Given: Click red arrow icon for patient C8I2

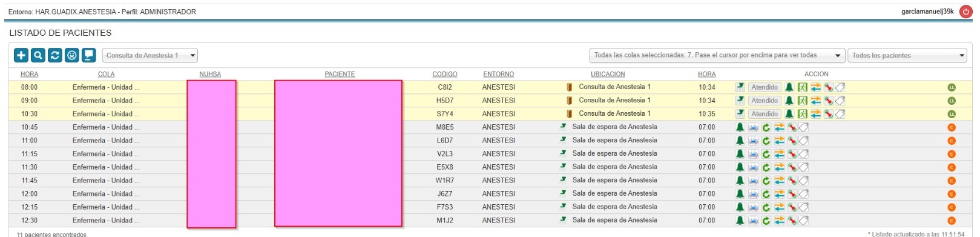Looking at the screenshot, I should pyautogui.click(x=829, y=87).
